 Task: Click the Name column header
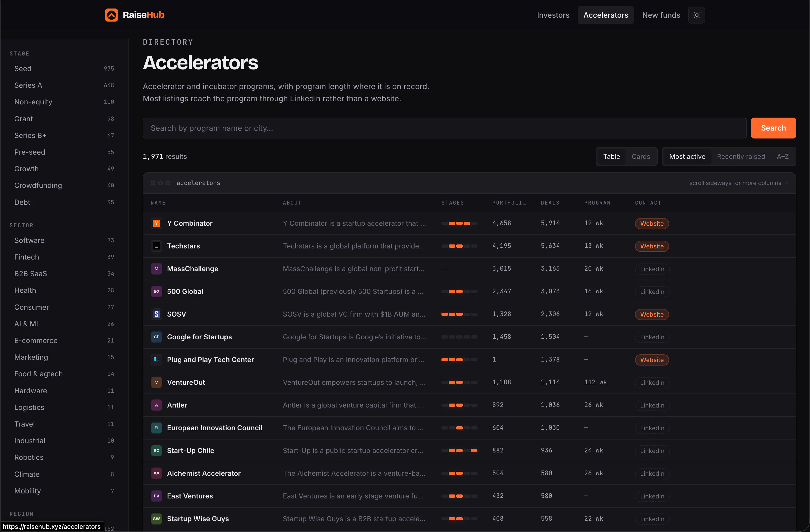tap(158, 203)
